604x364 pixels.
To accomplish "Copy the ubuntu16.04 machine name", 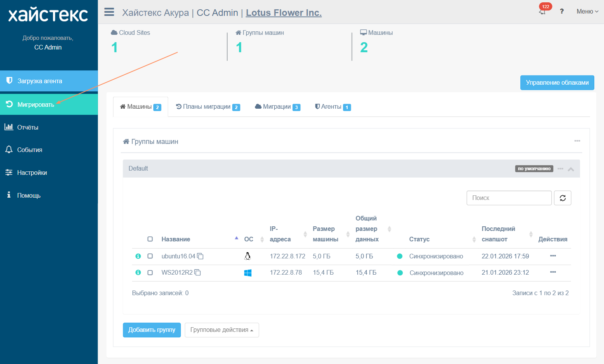I will pos(200,256).
